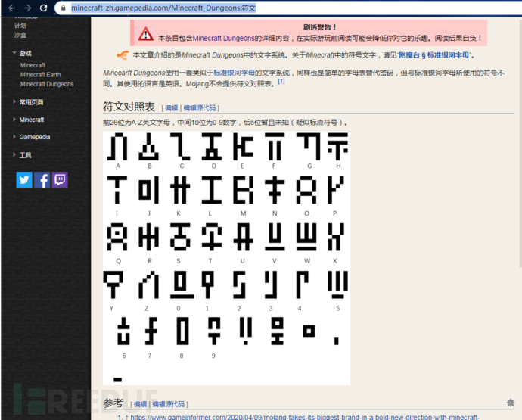Click the 符文对照表 section heading
The width and height of the screenshot is (522, 420).
[129, 107]
